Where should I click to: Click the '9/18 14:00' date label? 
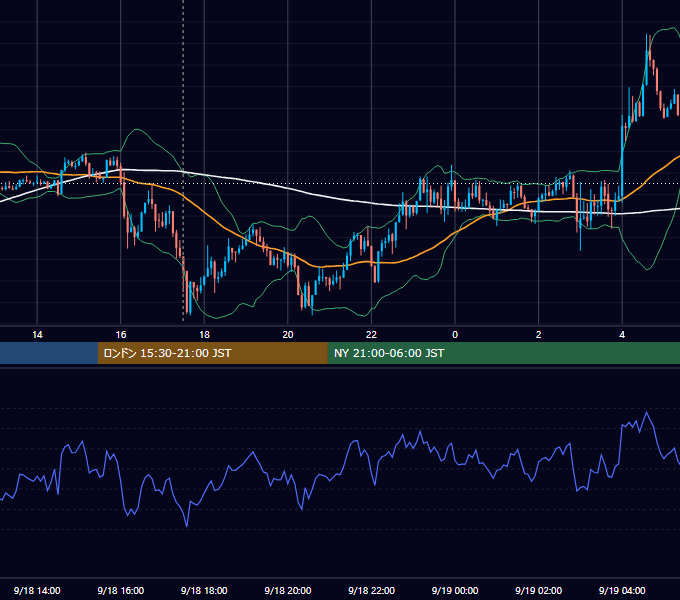[x=37, y=590]
